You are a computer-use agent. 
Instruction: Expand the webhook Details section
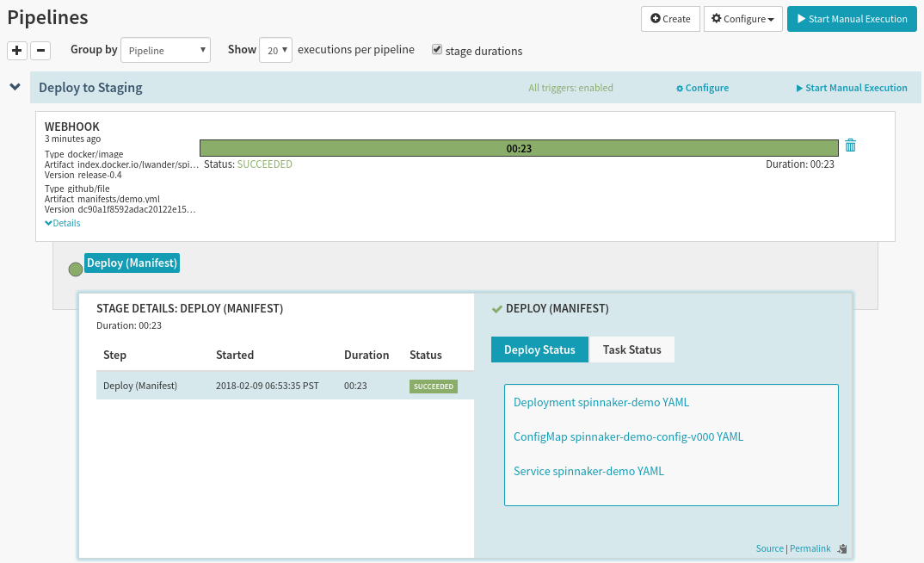point(63,223)
